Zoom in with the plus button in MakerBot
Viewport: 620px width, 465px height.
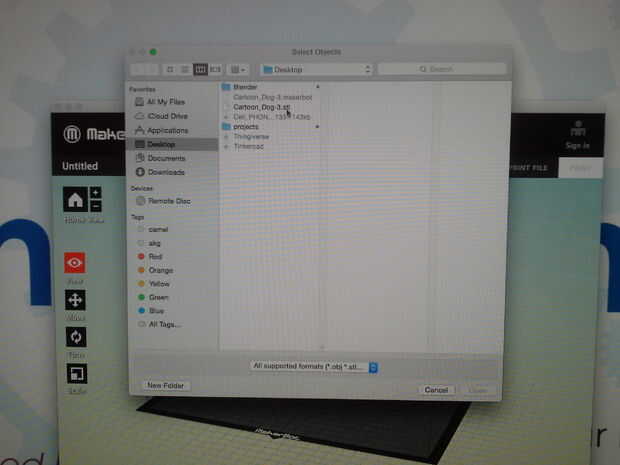click(x=95, y=193)
